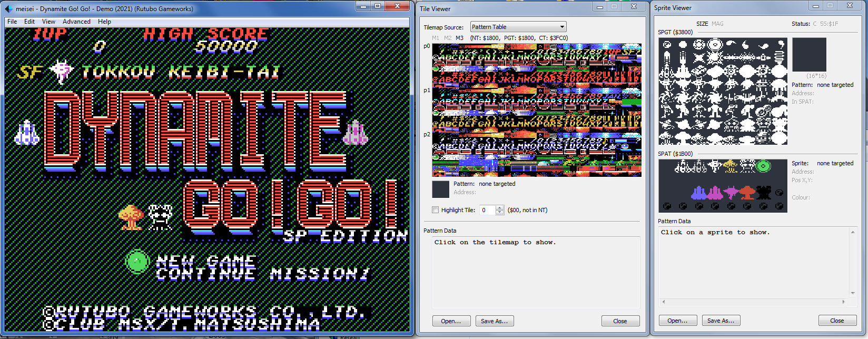
Task: Click the Sprite Viewer 16*16 pattern preview box
Action: click(809, 54)
